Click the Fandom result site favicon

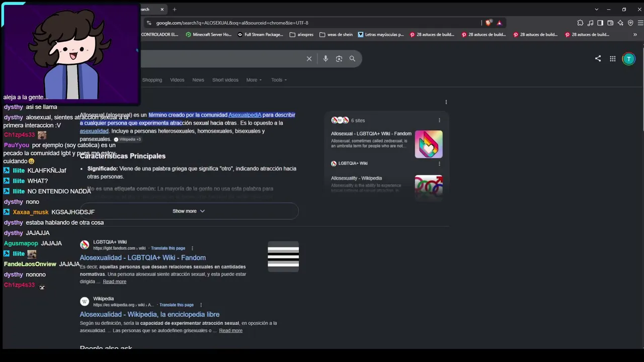[x=85, y=245]
